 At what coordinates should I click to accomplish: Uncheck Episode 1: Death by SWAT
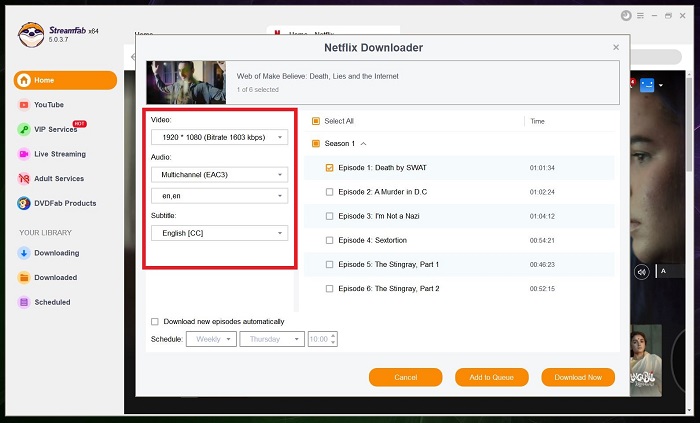pyautogui.click(x=329, y=168)
